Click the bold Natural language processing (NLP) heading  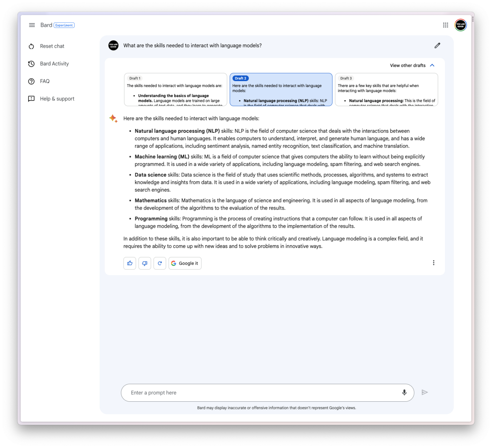click(x=177, y=131)
